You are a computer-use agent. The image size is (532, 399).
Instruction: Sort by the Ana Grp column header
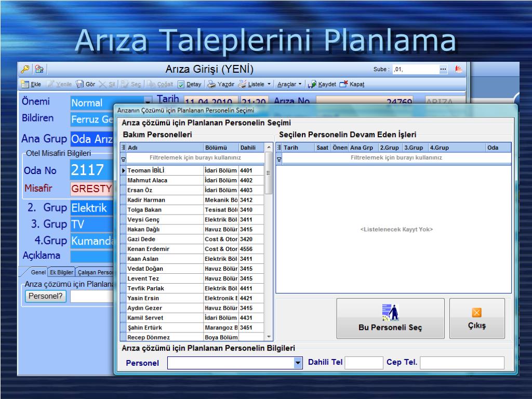click(x=363, y=148)
